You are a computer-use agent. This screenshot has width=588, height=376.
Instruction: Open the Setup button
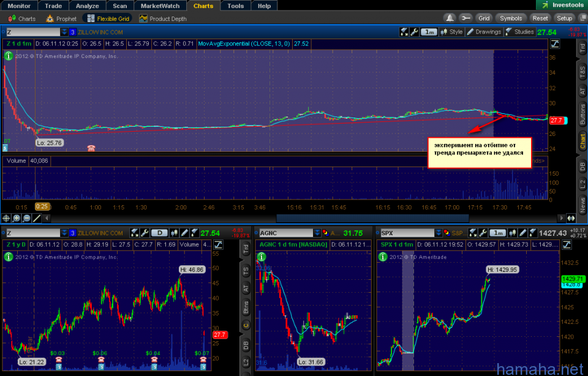564,18
